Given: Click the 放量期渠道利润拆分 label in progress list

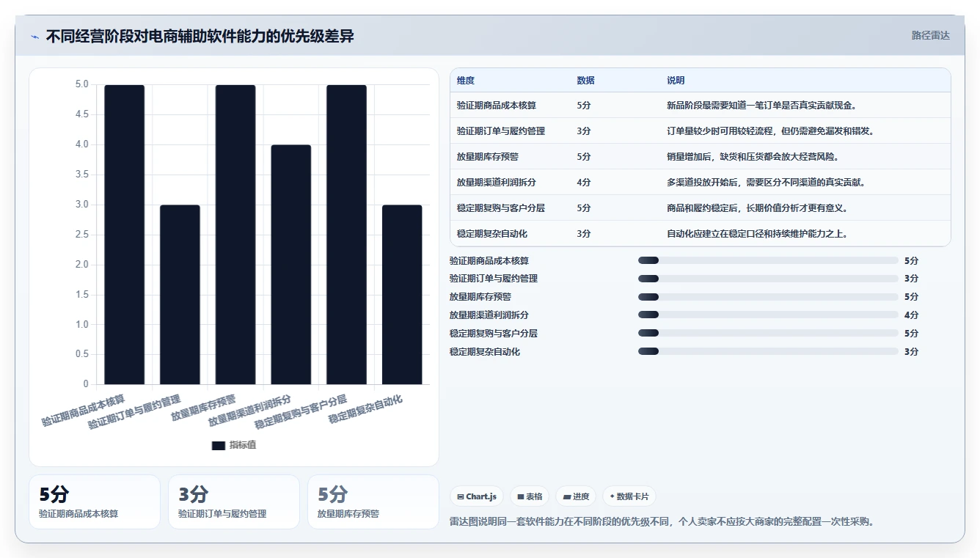Looking at the screenshot, I should tap(489, 315).
